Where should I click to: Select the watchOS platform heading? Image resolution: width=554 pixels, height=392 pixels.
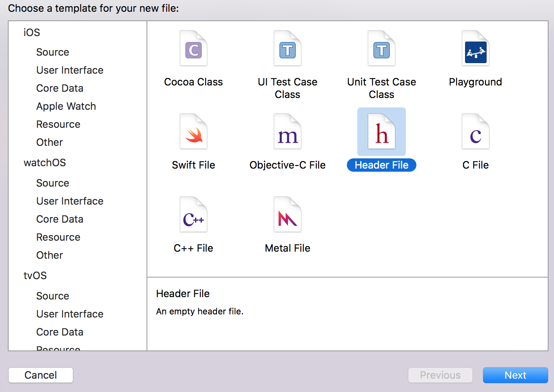click(45, 163)
